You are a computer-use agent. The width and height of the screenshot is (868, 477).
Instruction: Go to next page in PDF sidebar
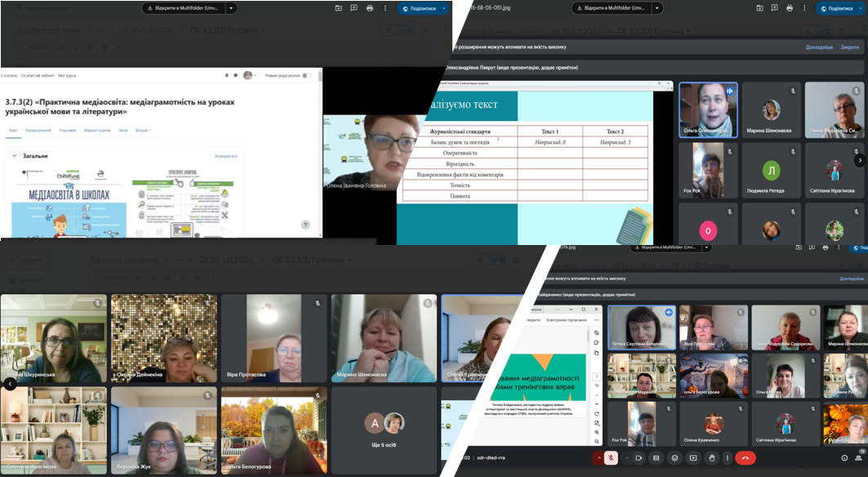597,403
